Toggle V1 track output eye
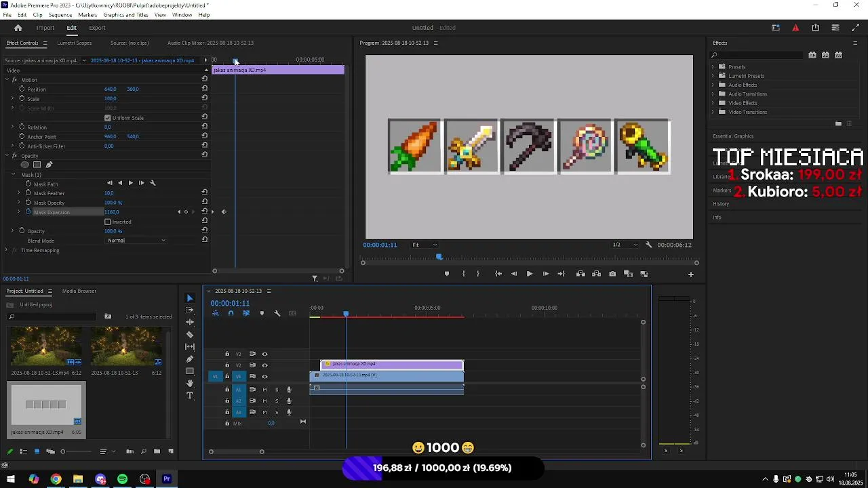Image resolution: width=868 pixels, height=488 pixels. pyautogui.click(x=264, y=376)
